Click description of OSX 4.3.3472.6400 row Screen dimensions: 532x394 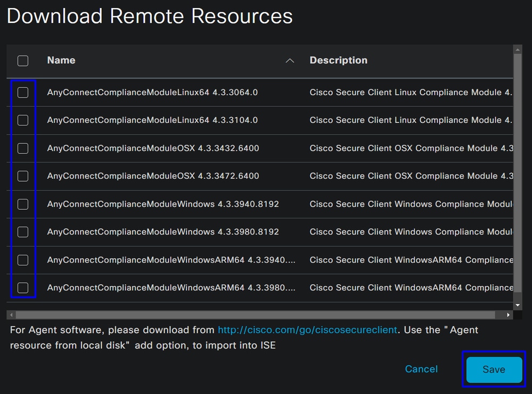tap(411, 176)
